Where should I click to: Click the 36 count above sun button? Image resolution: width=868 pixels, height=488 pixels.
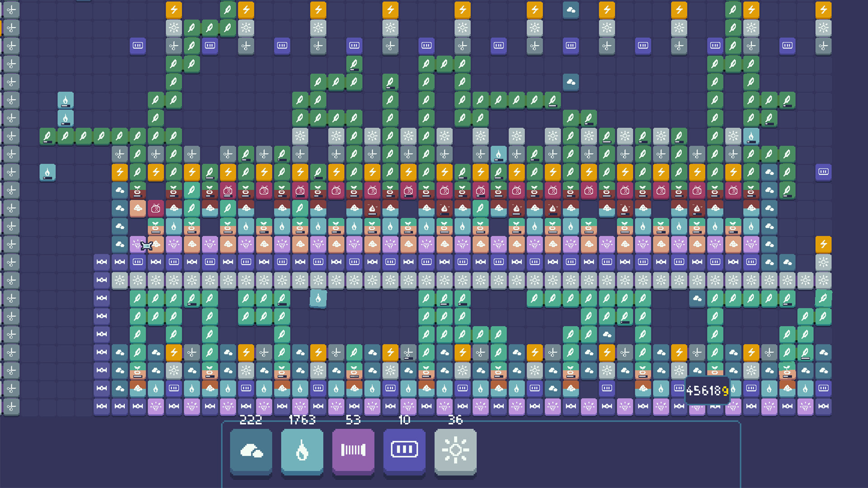[x=455, y=420]
